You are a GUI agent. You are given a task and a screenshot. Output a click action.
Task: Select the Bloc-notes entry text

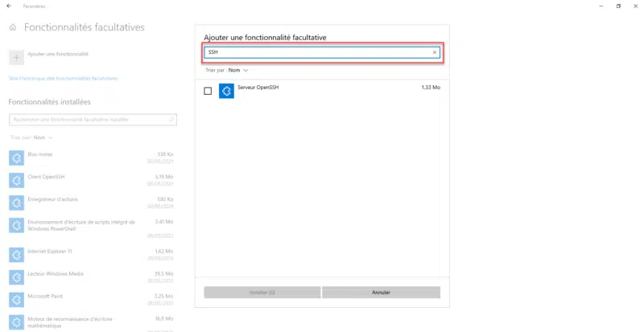(40, 154)
